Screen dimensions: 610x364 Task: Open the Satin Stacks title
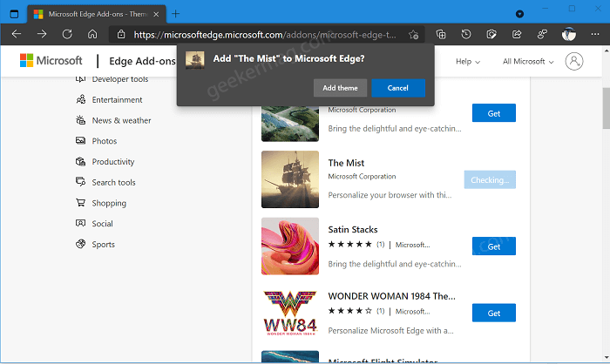tap(352, 229)
